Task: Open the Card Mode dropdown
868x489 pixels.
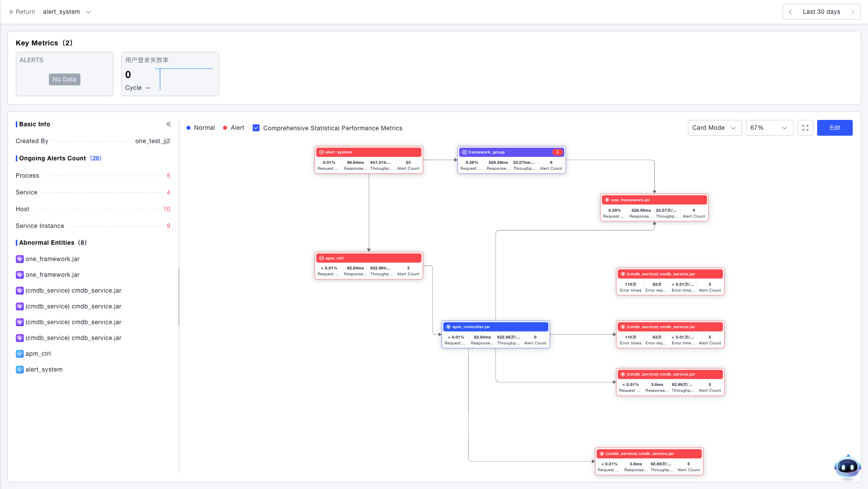Action: 714,128
